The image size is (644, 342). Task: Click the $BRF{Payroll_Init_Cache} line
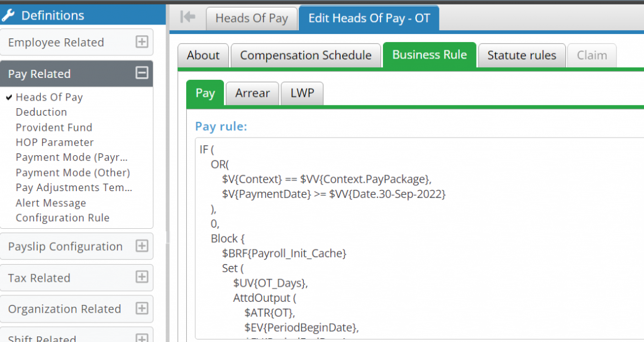tap(284, 253)
